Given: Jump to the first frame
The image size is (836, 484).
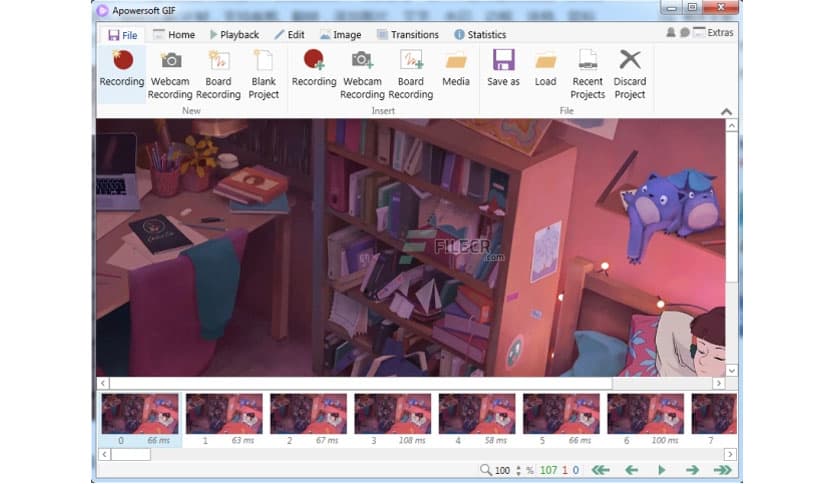Looking at the screenshot, I should 601,470.
